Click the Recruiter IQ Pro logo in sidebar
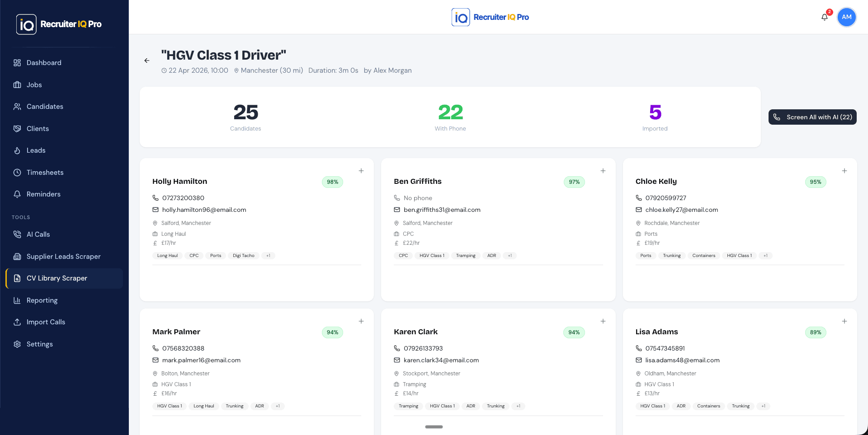The image size is (868, 435). (x=59, y=24)
